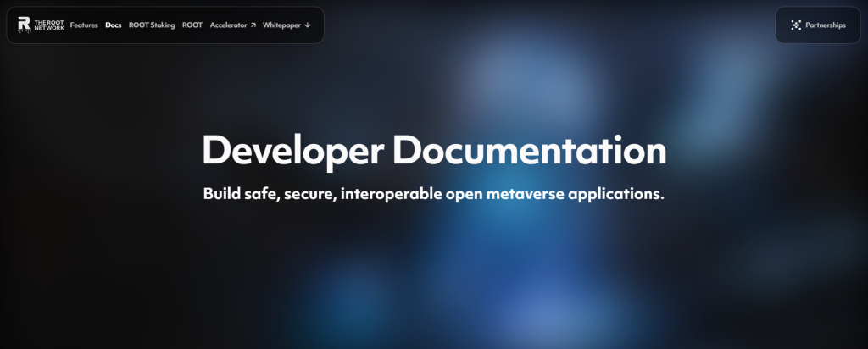This screenshot has height=349, width=868.
Task: Open the Accelerator external link
Action: click(232, 25)
